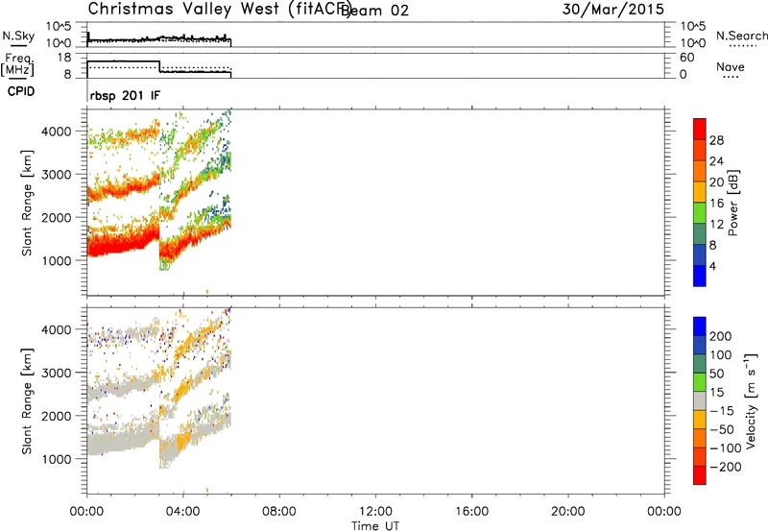This screenshot has height=532, width=768.
Task: Click the '4000' tick on the power panel
Action: click(57, 132)
